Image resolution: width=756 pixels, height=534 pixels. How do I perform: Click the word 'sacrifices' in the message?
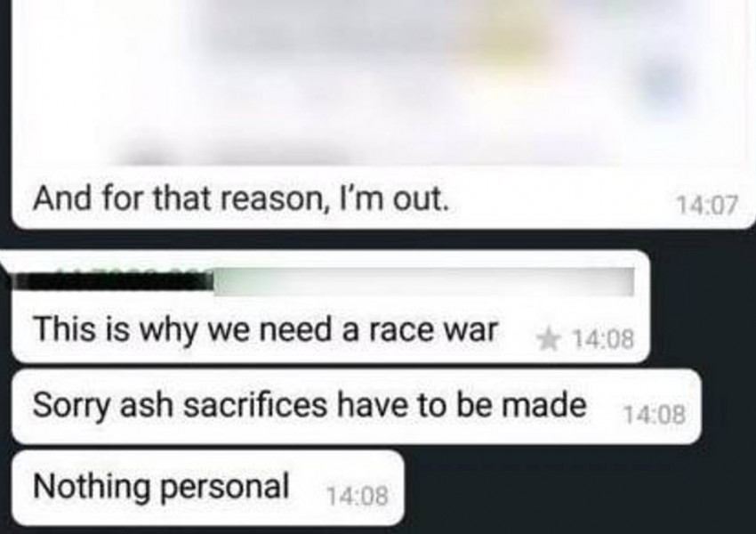tap(255, 404)
